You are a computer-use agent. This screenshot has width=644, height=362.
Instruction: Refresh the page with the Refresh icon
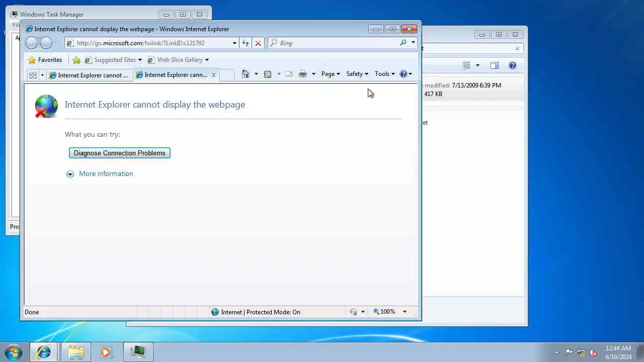coord(246,43)
